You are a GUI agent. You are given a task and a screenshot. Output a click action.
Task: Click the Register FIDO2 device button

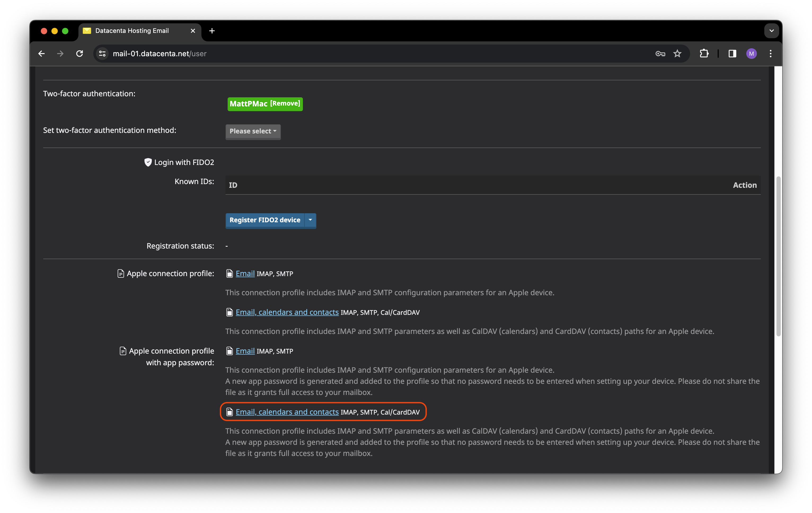coord(265,220)
